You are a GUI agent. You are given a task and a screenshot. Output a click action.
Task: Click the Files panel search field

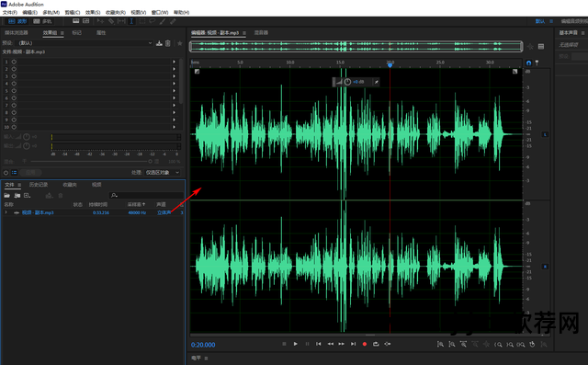tap(147, 196)
